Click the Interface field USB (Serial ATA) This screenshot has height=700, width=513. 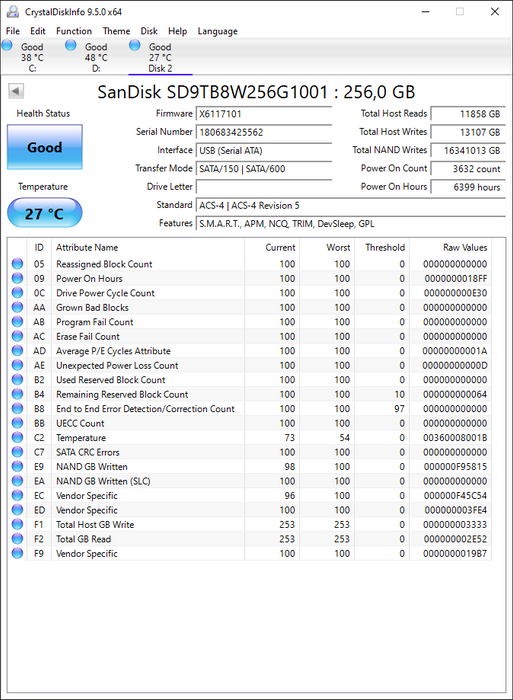point(264,150)
